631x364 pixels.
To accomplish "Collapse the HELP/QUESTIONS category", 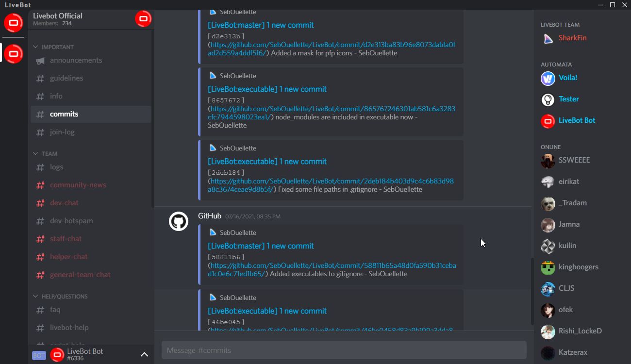I will click(35, 296).
